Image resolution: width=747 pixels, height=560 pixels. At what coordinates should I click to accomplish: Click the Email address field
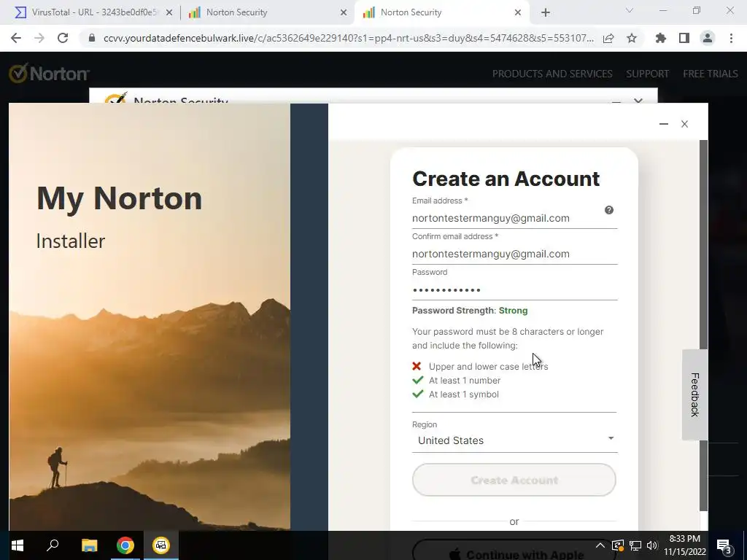(x=514, y=218)
